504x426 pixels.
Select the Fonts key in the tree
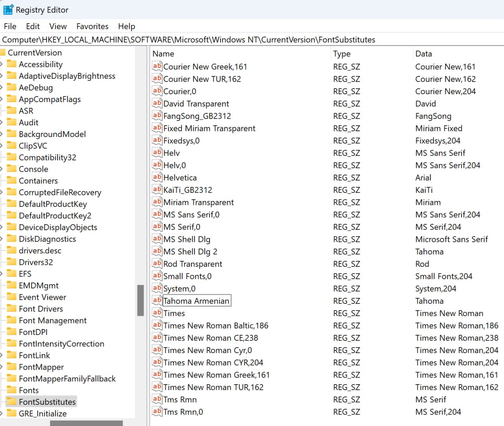click(29, 390)
